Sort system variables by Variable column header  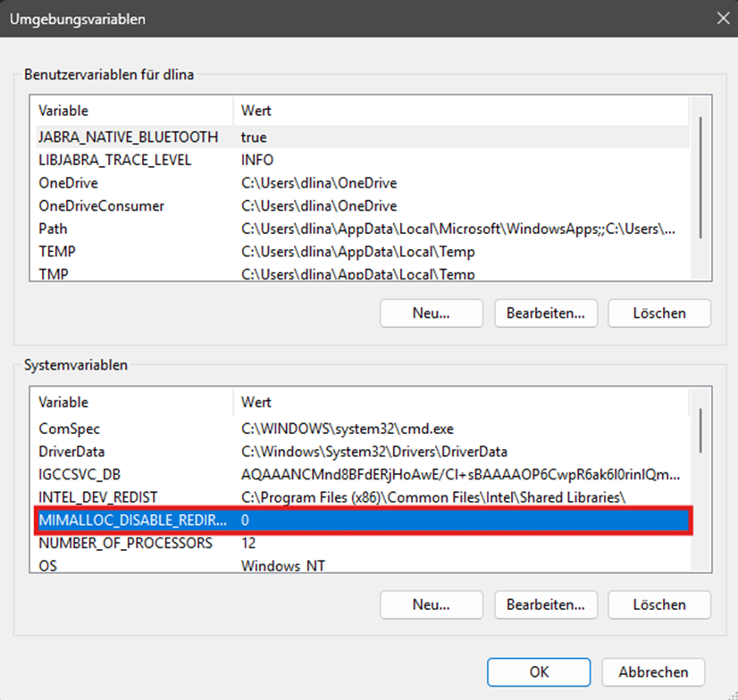63,403
